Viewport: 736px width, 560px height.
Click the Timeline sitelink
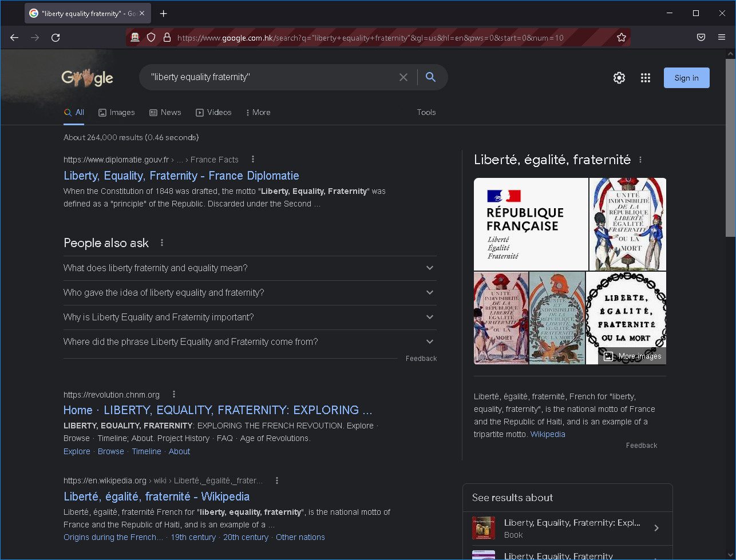[147, 451]
